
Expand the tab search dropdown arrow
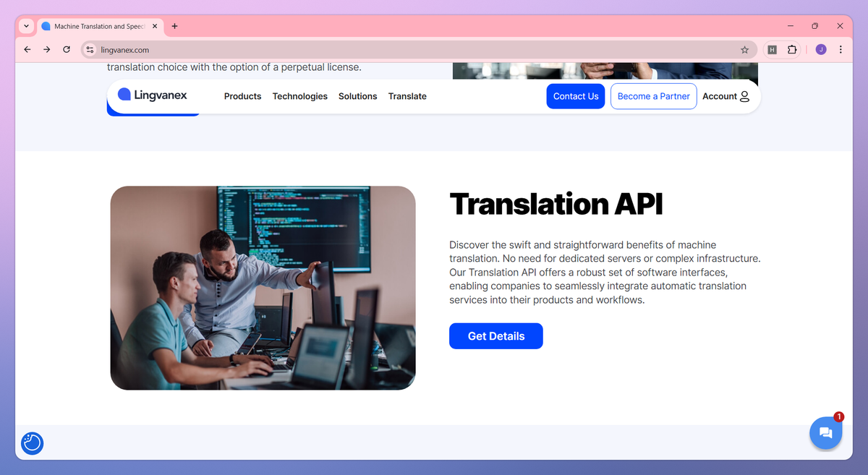(27, 26)
